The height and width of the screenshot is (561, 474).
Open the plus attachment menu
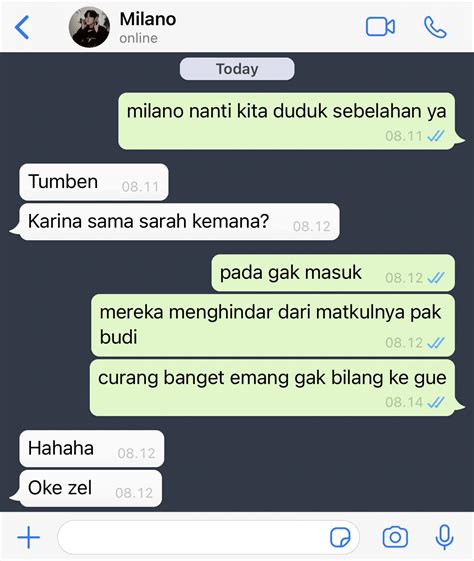(x=29, y=537)
